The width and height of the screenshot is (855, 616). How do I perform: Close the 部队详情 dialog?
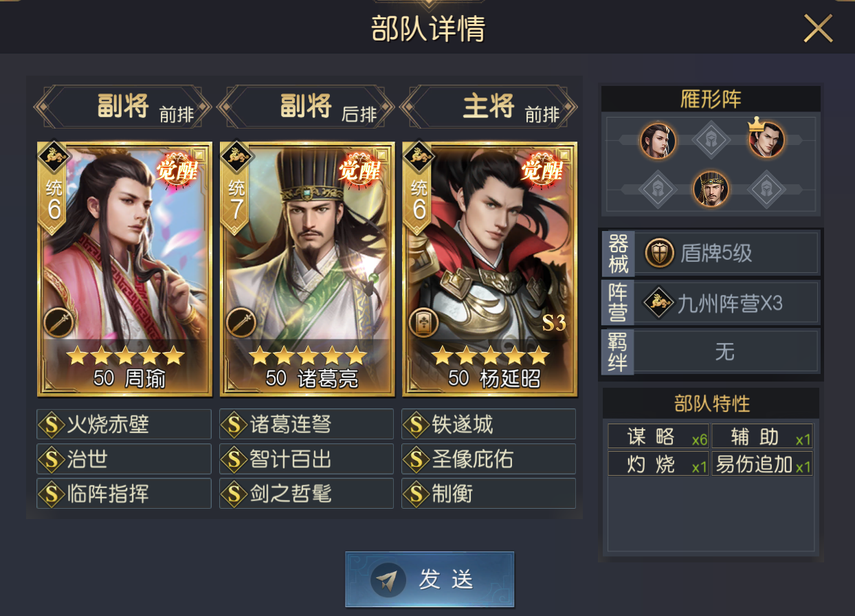coord(818,29)
